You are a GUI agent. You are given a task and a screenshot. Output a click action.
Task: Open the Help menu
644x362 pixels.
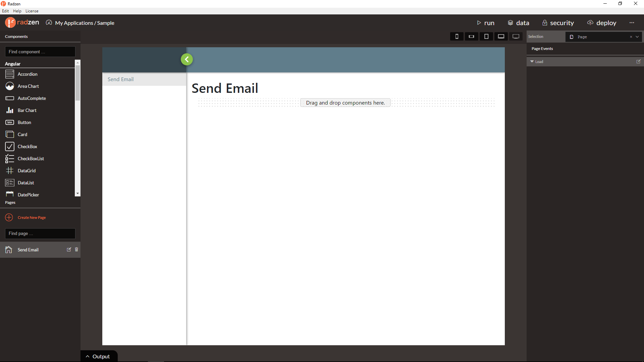point(17,11)
